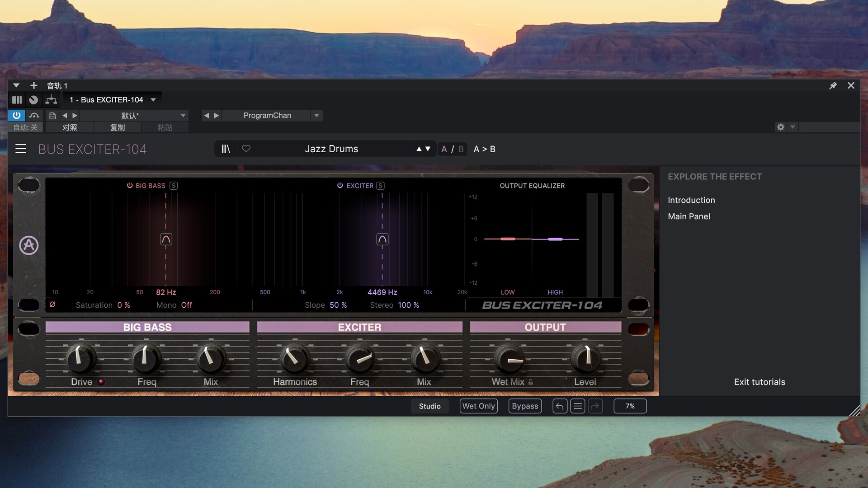Undo the last change
Viewport: 868px width, 488px height.
[x=560, y=406]
